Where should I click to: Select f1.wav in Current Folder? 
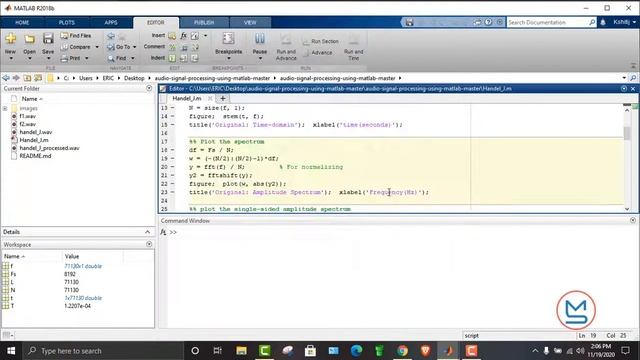(x=27, y=116)
